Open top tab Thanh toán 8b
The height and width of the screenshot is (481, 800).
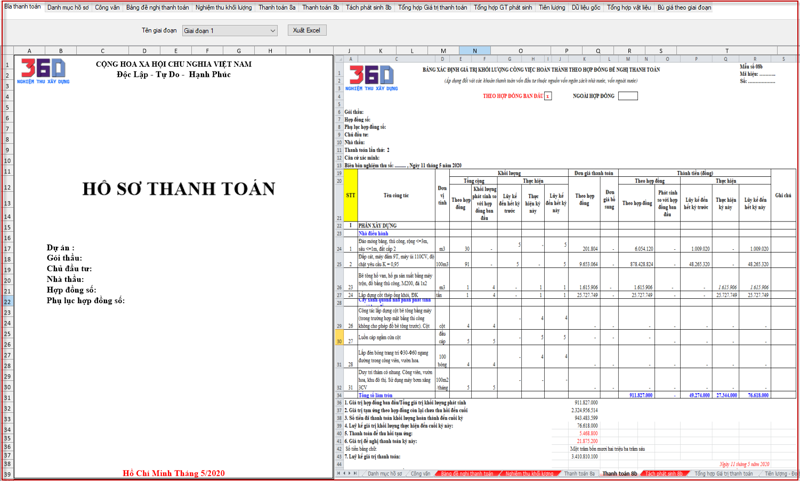(320, 8)
